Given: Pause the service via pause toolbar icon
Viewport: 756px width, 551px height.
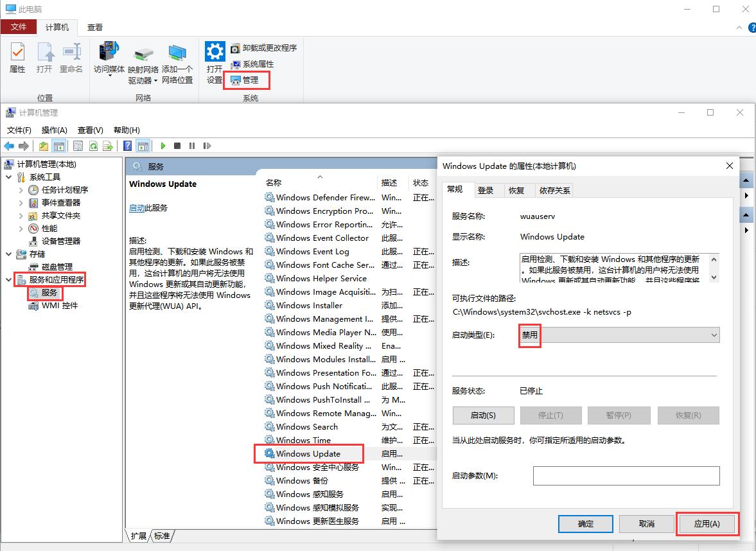Looking at the screenshot, I should [193, 146].
